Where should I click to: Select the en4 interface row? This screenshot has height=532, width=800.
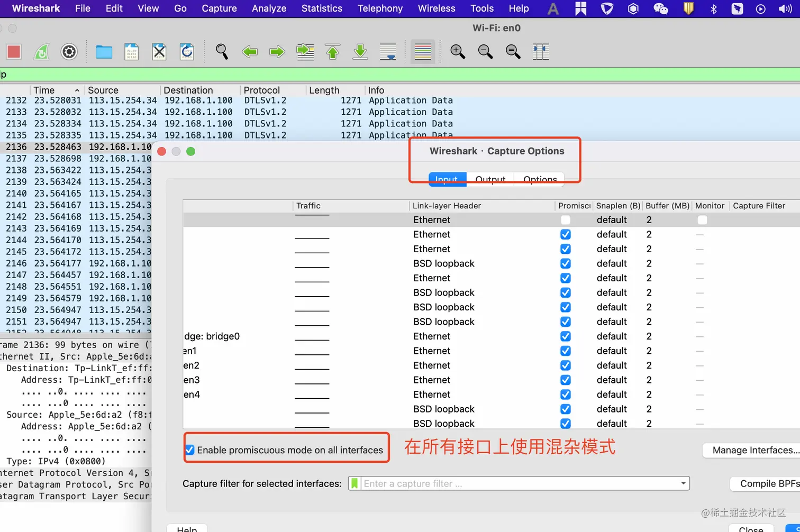pyautogui.click(x=492, y=395)
